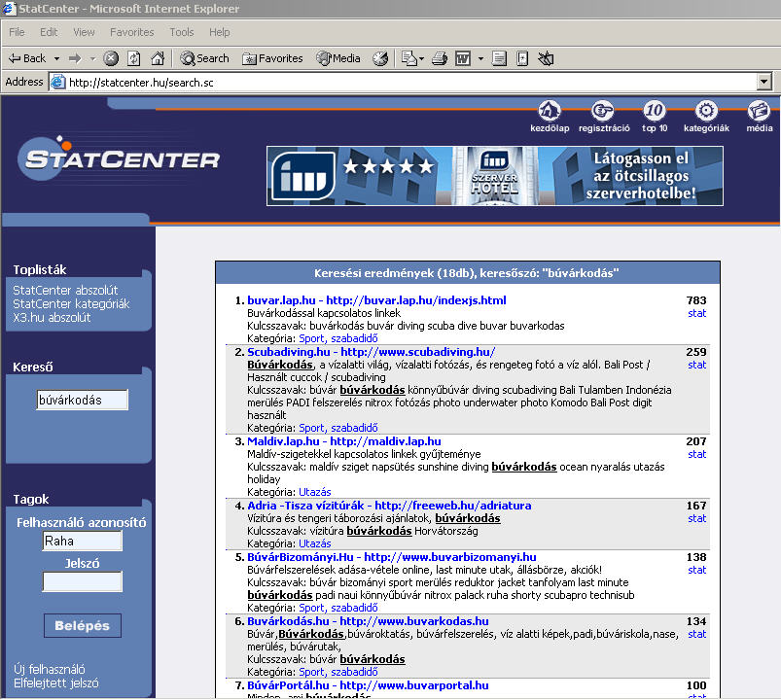Open the Forward history dropdown arrow
Viewport: 781px width, 700px height.
92,58
